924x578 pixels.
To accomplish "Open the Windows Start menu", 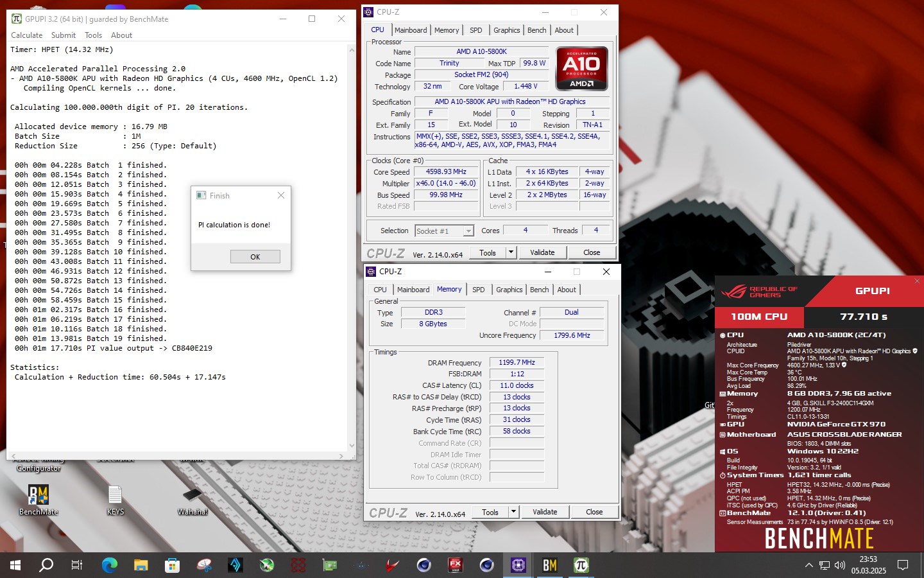I will point(15,565).
